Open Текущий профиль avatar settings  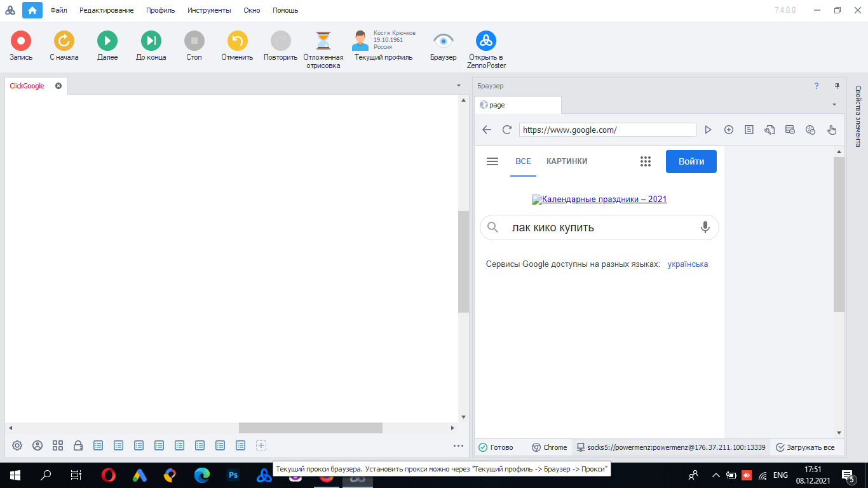[x=361, y=41]
